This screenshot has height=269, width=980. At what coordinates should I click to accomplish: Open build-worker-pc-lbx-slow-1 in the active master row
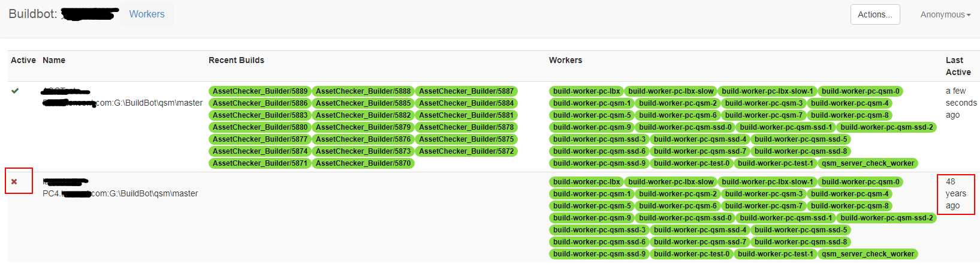coord(768,91)
